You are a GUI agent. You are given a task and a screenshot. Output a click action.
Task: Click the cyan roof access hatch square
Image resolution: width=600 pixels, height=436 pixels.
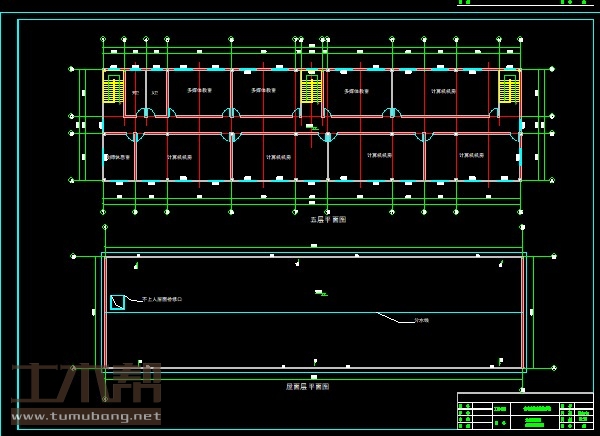(x=117, y=302)
